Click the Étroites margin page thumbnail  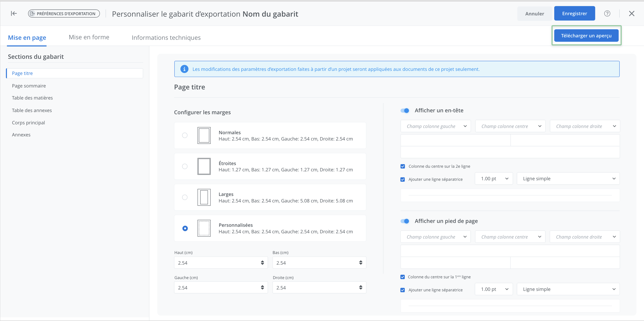click(204, 167)
